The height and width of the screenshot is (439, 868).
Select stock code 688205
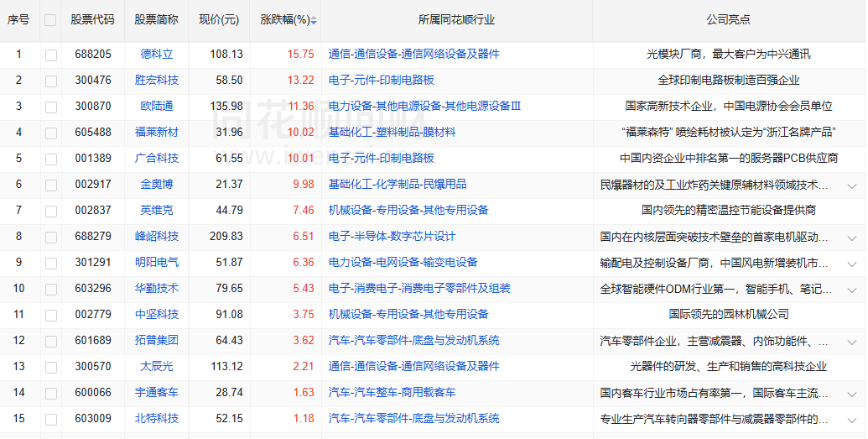point(93,55)
